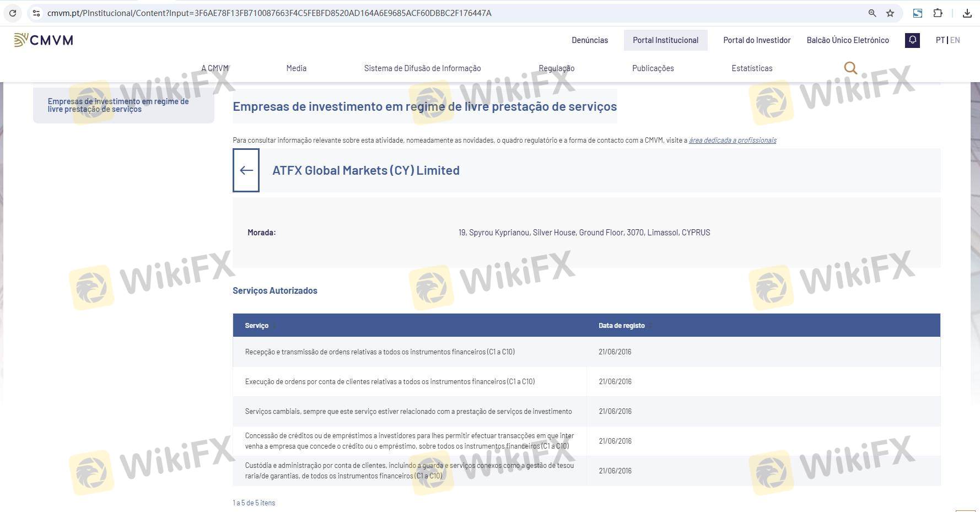The image size is (980, 512).
Task: Follow the área dedicada a profissionais link
Action: [x=732, y=141]
